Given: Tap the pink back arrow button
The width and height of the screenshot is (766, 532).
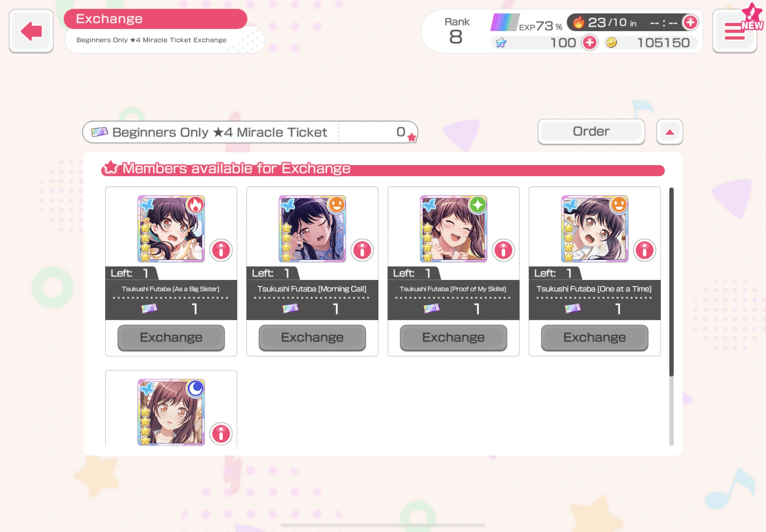Looking at the screenshot, I should click(31, 31).
